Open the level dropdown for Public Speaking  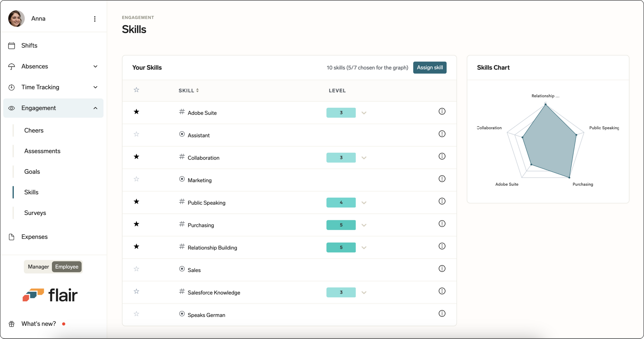[364, 202]
